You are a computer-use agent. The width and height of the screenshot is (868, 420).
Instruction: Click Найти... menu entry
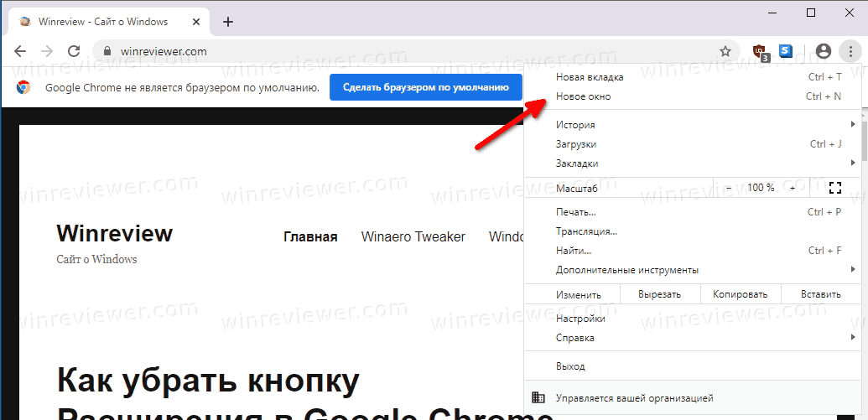(x=693, y=251)
